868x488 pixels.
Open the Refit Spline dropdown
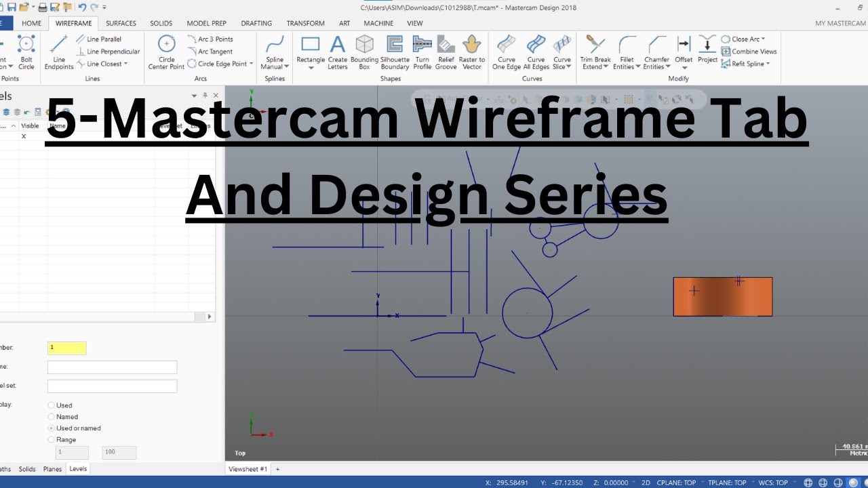pos(768,64)
